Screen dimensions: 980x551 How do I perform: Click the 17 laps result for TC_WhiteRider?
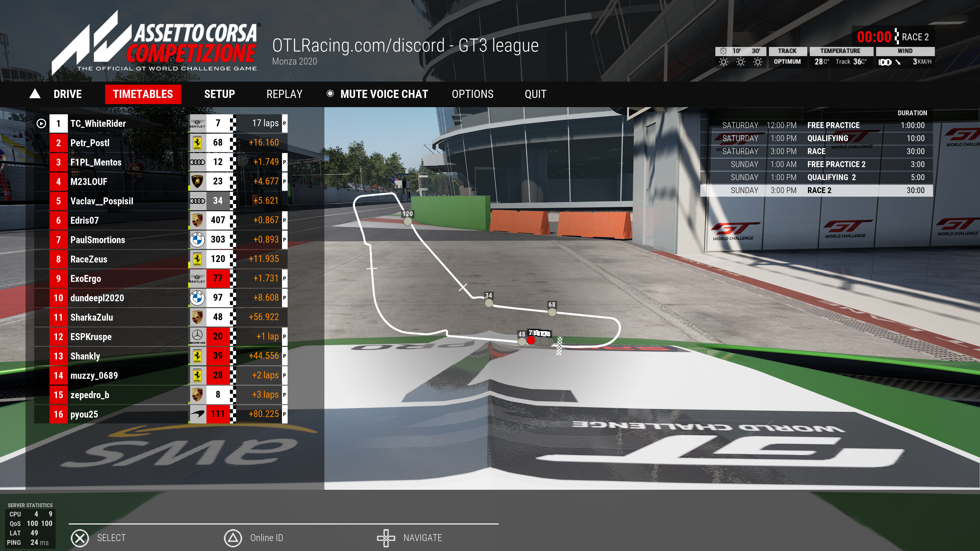click(x=265, y=123)
